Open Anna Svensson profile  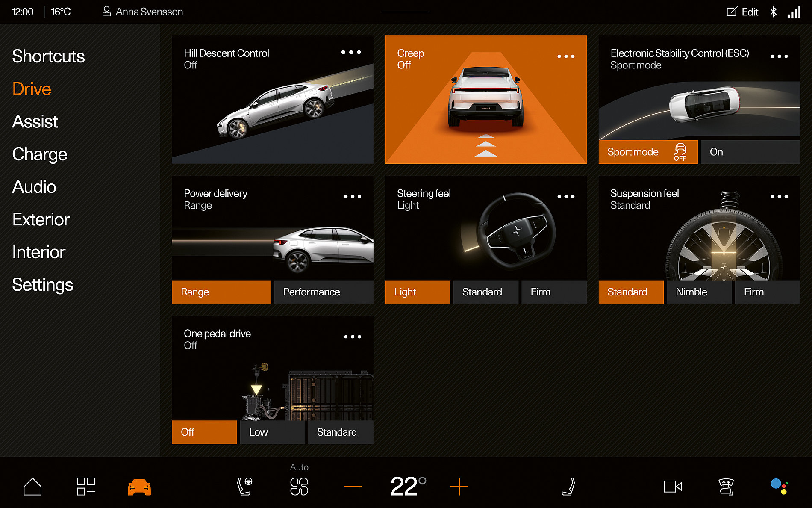click(x=143, y=12)
